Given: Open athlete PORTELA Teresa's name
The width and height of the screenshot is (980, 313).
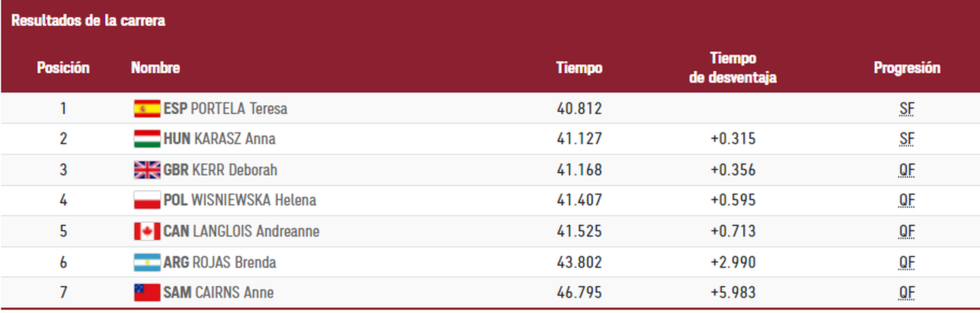Looking at the screenshot, I should pos(238,108).
